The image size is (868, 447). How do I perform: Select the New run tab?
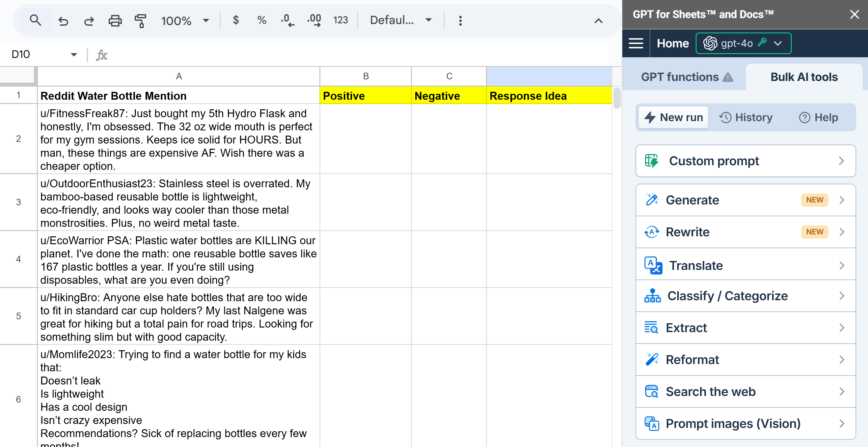pyautogui.click(x=673, y=117)
